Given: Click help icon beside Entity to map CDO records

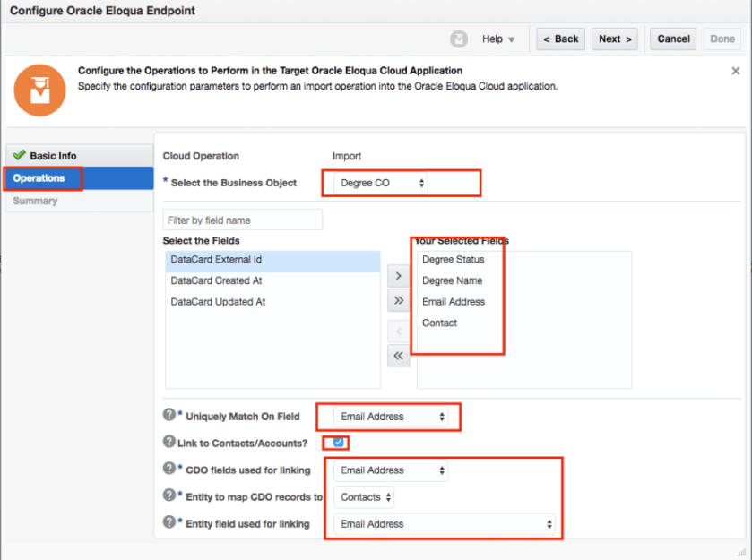Looking at the screenshot, I should (169, 495).
